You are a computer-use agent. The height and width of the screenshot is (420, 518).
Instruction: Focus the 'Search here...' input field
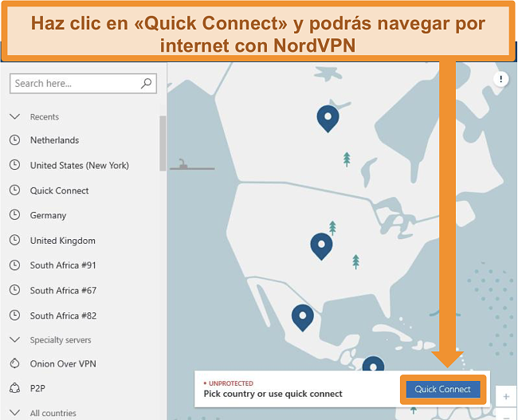pos(83,84)
